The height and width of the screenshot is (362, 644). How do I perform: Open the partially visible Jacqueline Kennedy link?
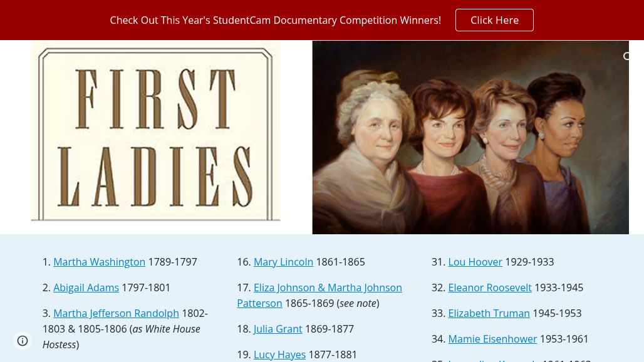(492, 360)
